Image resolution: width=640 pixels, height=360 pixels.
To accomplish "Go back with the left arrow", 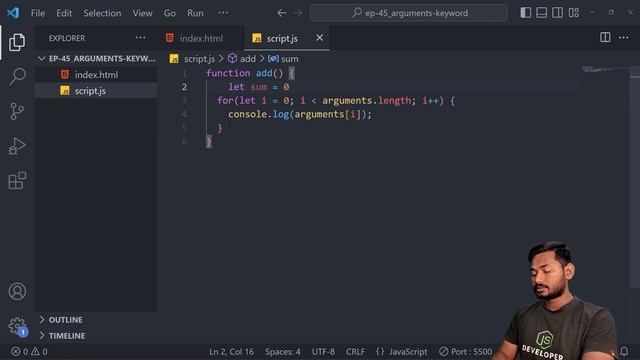I will coord(282,13).
